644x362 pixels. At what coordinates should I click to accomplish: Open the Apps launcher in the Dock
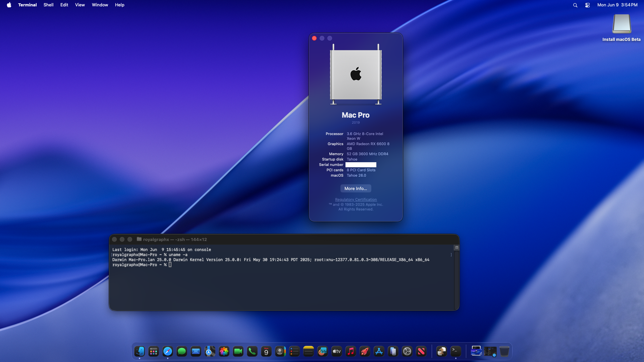[x=154, y=351]
